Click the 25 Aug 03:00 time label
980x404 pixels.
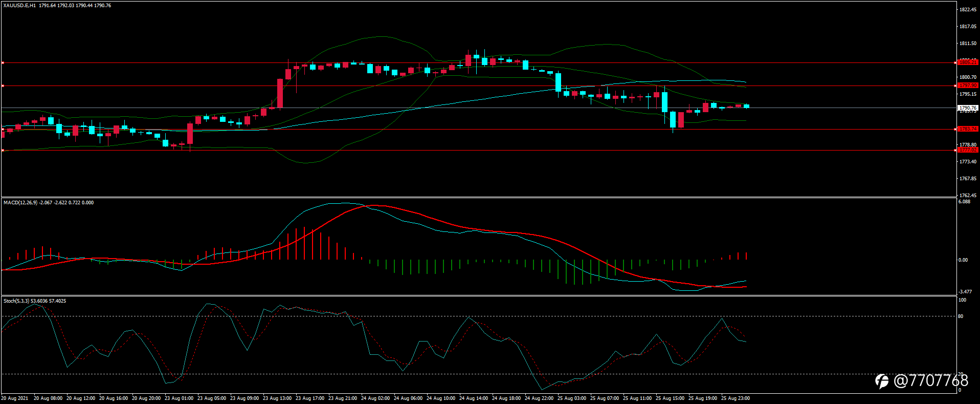(572, 398)
